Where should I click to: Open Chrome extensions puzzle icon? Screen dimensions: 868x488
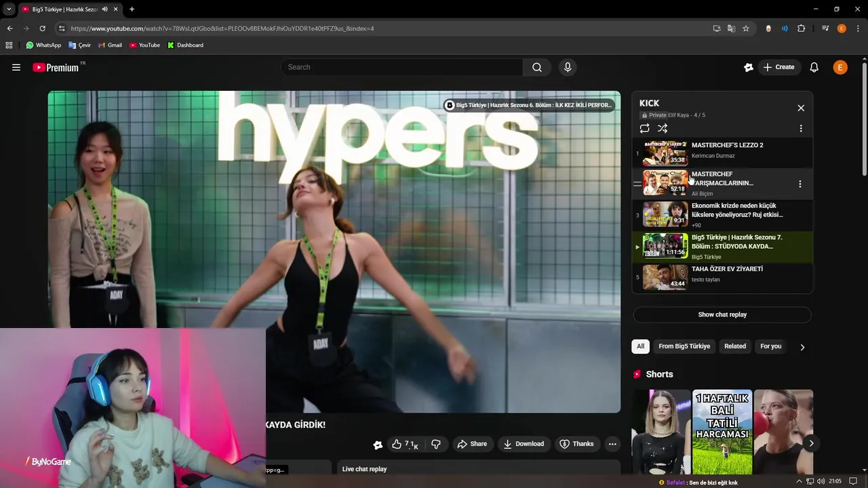point(802,28)
